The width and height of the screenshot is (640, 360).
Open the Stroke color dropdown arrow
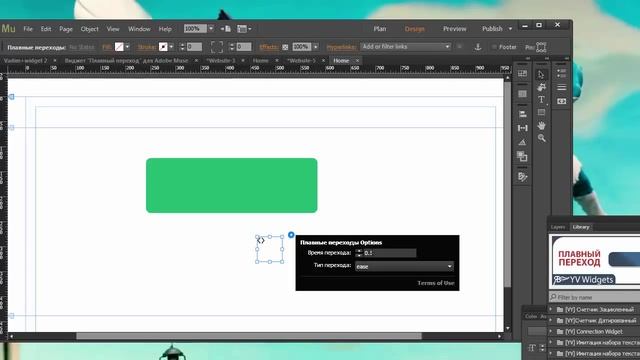tap(171, 47)
